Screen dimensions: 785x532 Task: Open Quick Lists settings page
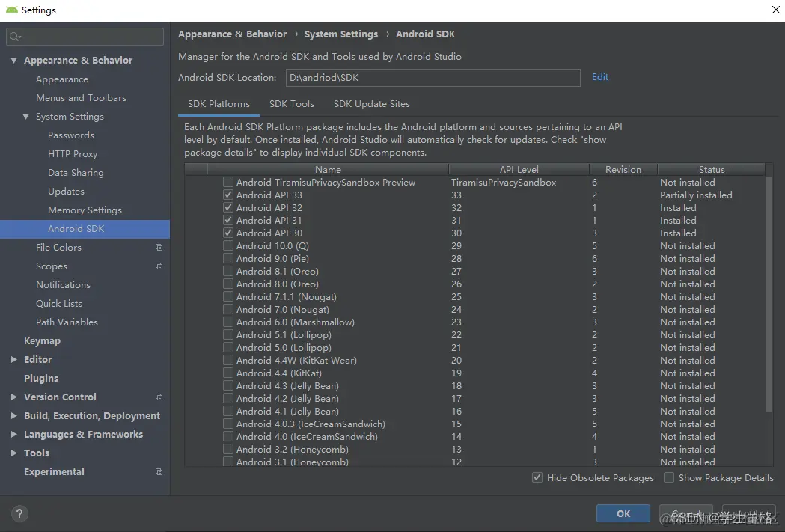coord(59,303)
